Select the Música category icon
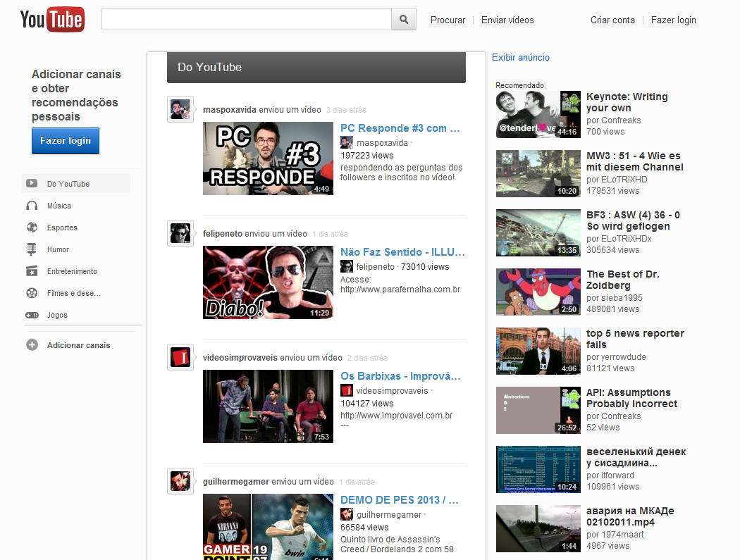Viewport: 740px width, 560px height. [x=32, y=205]
